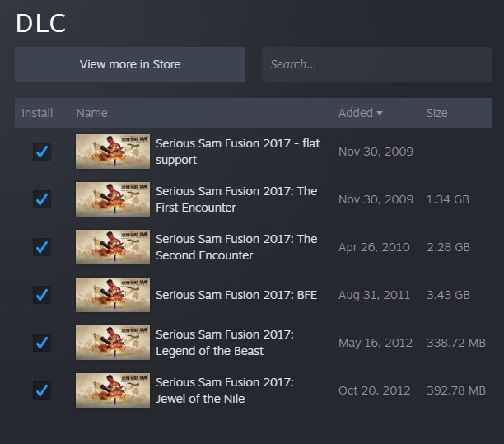Screen dimensions: 504x444
Task: Click the DLC page heading
Action: (x=41, y=23)
